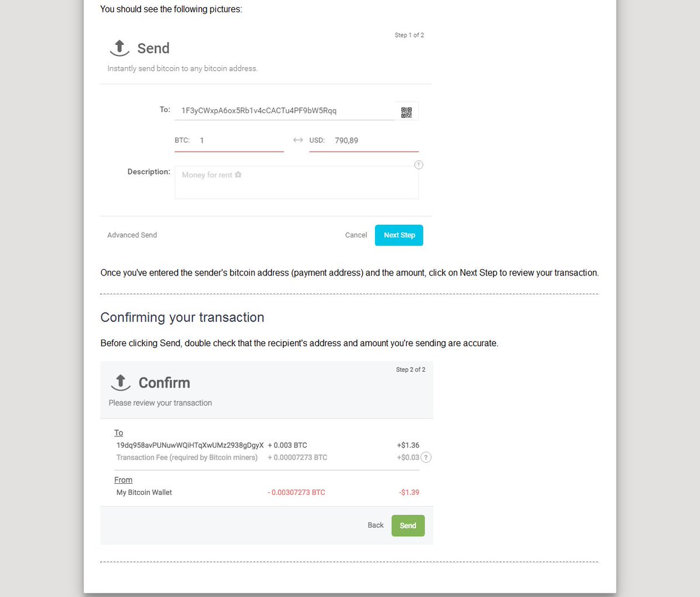Click the Cancel link
The width and height of the screenshot is (700, 597).
356,235
